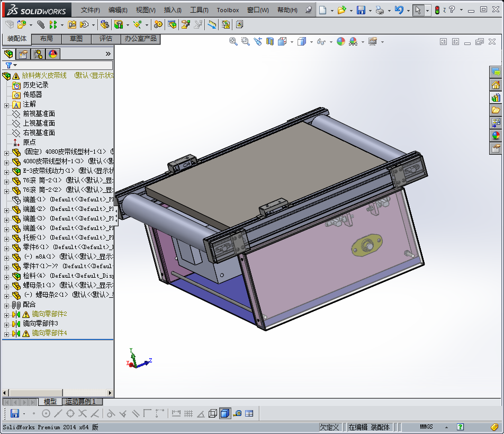
Task: Open ConfigurationManager tab icon
Action: coord(38,54)
